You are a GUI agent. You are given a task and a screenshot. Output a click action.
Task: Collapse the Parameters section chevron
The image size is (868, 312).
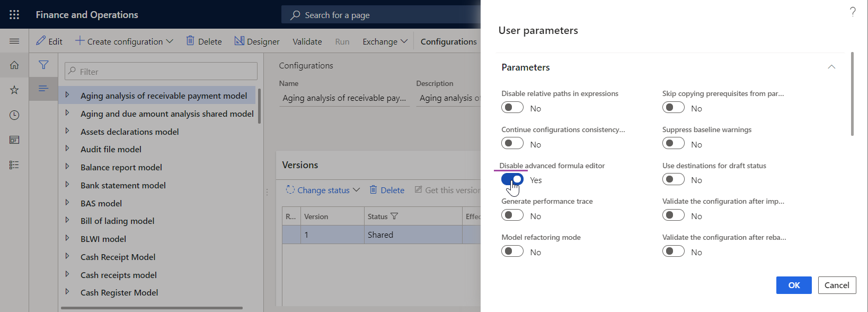click(831, 67)
